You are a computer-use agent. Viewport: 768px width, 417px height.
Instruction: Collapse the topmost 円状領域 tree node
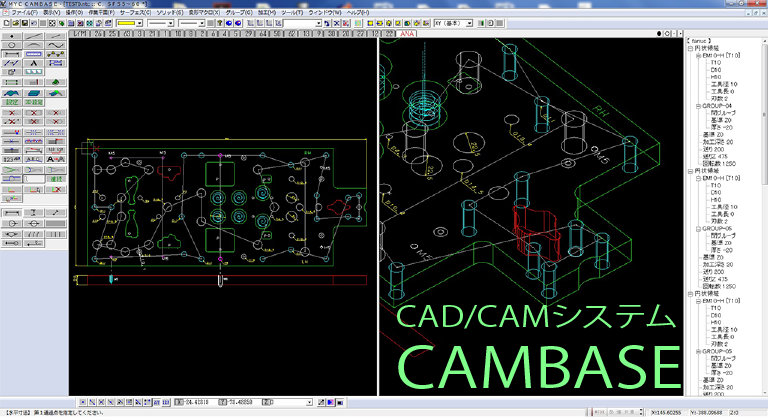[691, 49]
